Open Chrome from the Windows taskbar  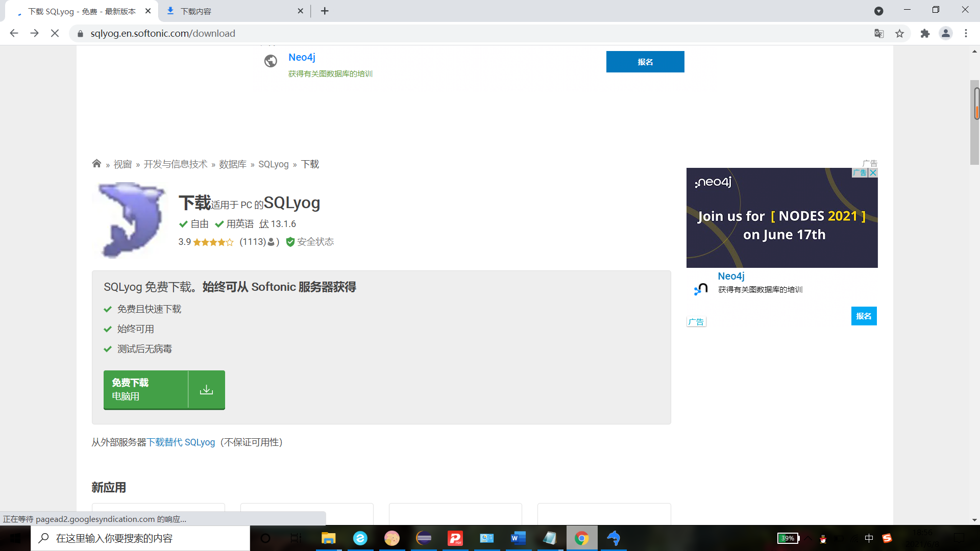point(581,538)
